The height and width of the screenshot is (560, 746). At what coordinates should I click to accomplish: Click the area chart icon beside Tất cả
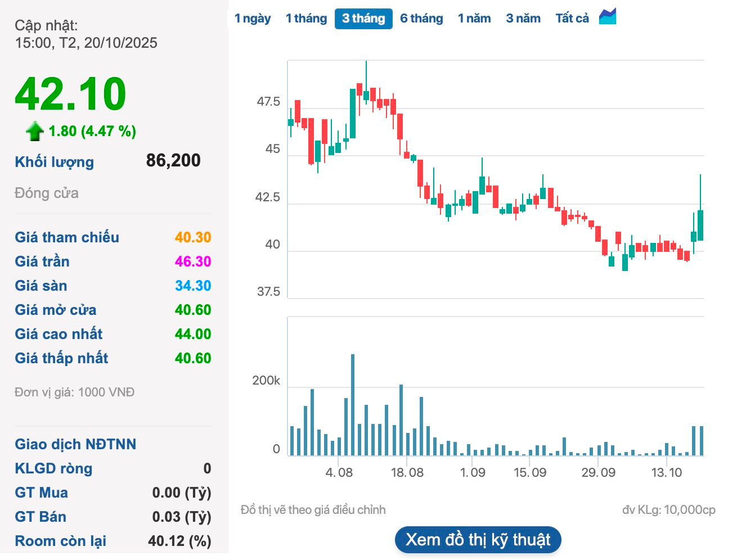click(608, 17)
